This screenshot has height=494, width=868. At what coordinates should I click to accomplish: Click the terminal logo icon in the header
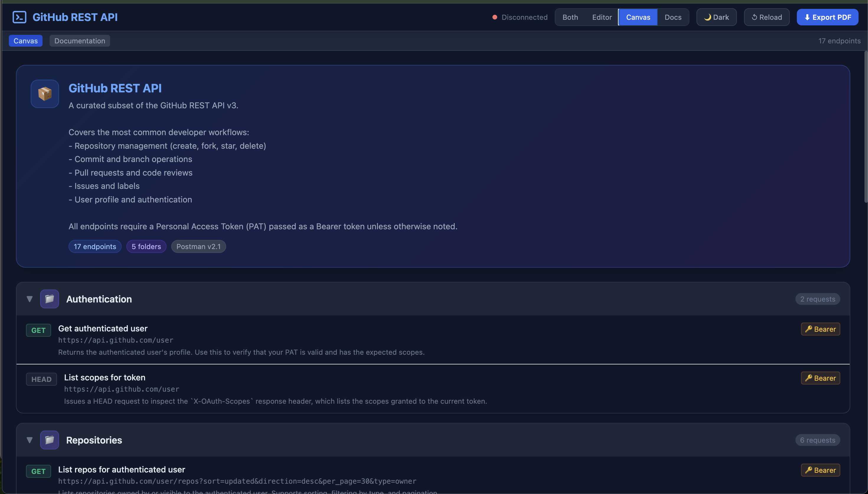click(x=19, y=17)
